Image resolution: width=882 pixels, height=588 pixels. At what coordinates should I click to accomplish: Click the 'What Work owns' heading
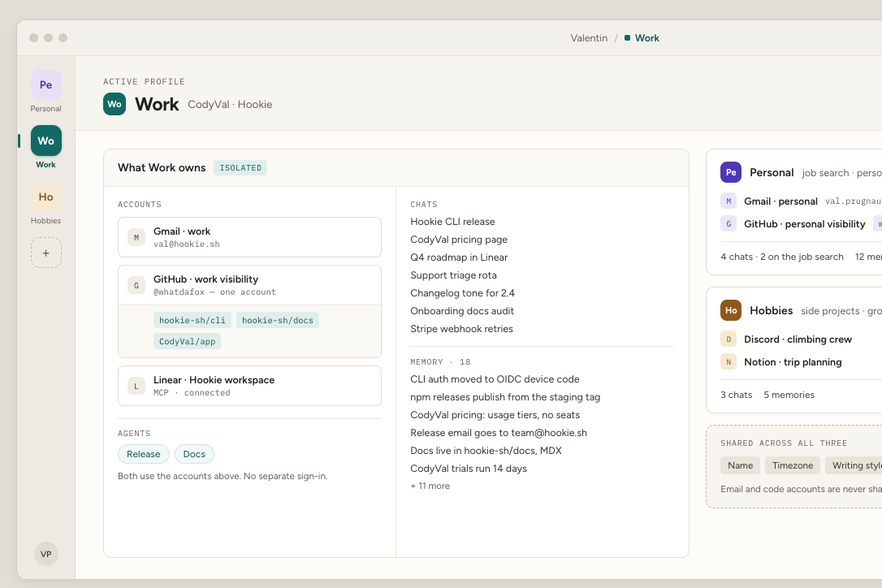pos(162,167)
